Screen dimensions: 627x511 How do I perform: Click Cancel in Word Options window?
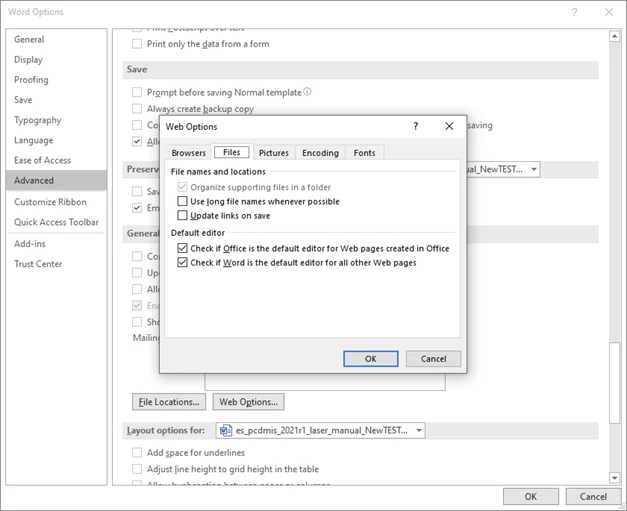click(593, 497)
